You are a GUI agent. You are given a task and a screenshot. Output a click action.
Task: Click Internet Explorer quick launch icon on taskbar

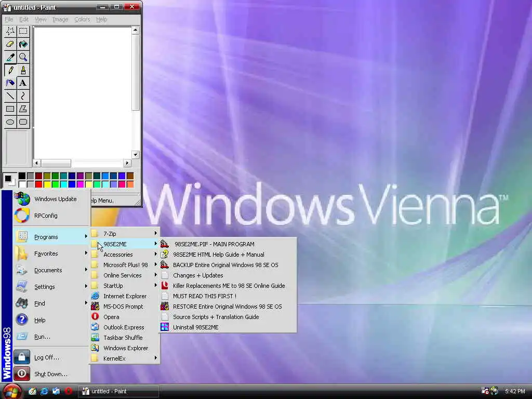[x=44, y=391]
